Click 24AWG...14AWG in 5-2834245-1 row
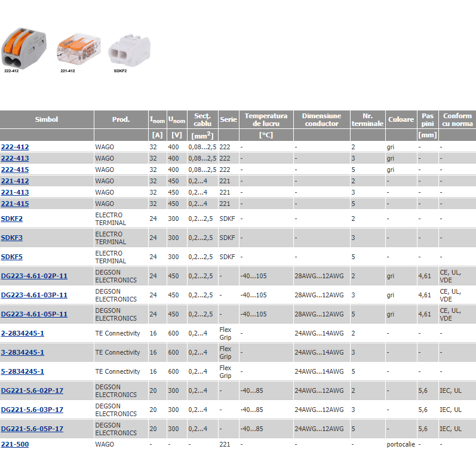This screenshot has width=476, height=449. tap(319, 371)
